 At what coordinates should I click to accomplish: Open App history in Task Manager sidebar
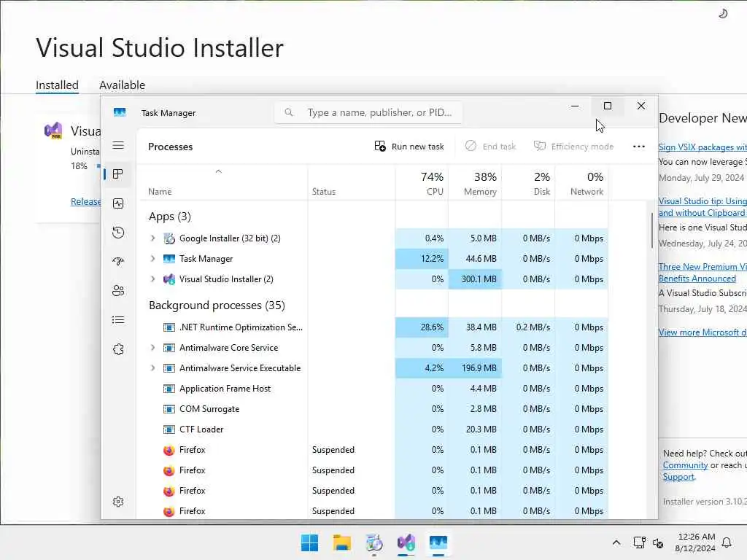pyautogui.click(x=118, y=233)
